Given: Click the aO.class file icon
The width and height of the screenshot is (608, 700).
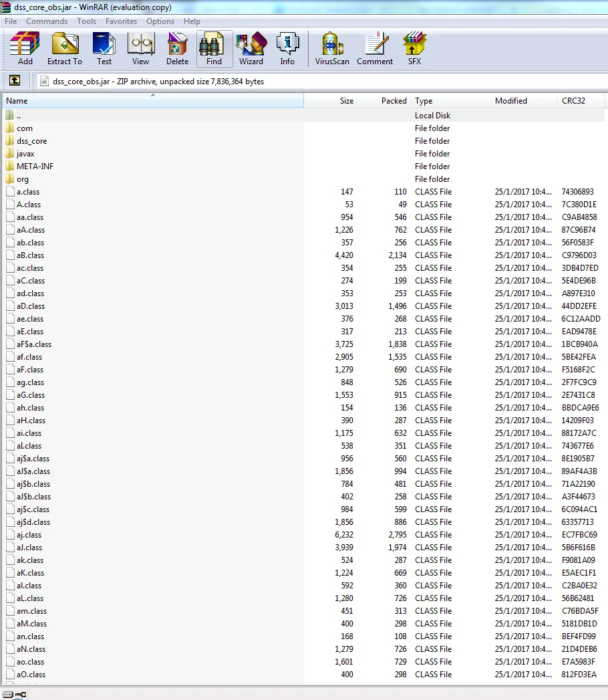Looking at the screenshot, I should coord(10,674).
